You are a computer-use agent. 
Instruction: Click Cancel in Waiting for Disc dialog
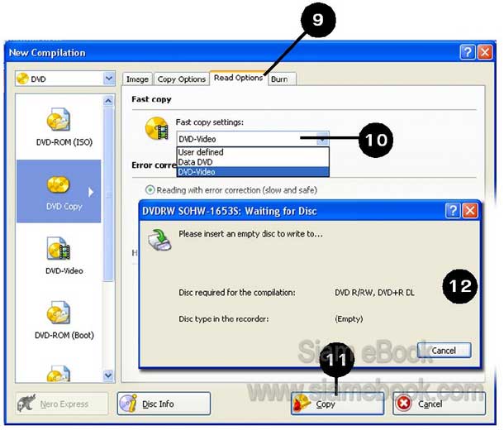(x=445, y=351)
